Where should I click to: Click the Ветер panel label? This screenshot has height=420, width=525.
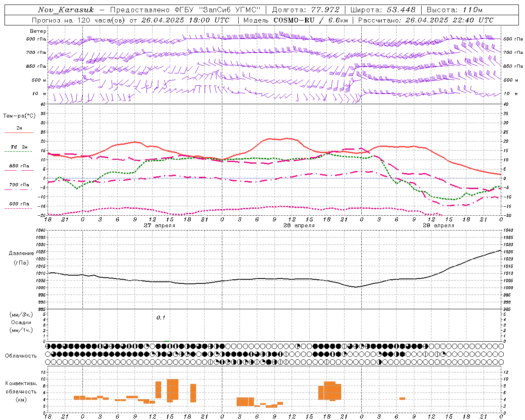click(x=38, y=31)
